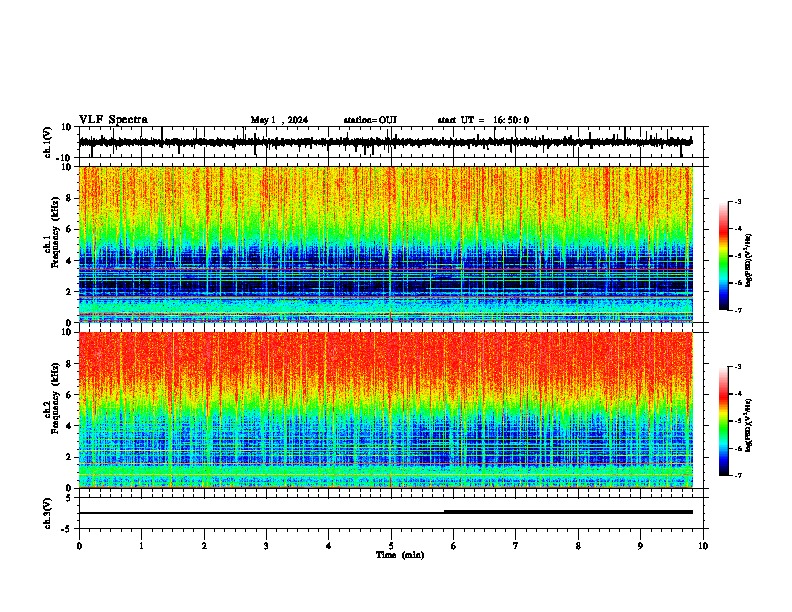Screen dimensions: 792x612
Task: Click the ch.2 spectrogram color scale bar
Action: (723, 421)
